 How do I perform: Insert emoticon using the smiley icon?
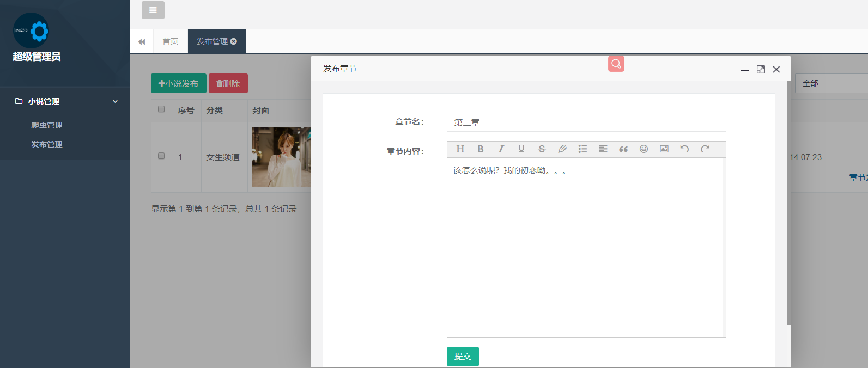coord(644,149)
